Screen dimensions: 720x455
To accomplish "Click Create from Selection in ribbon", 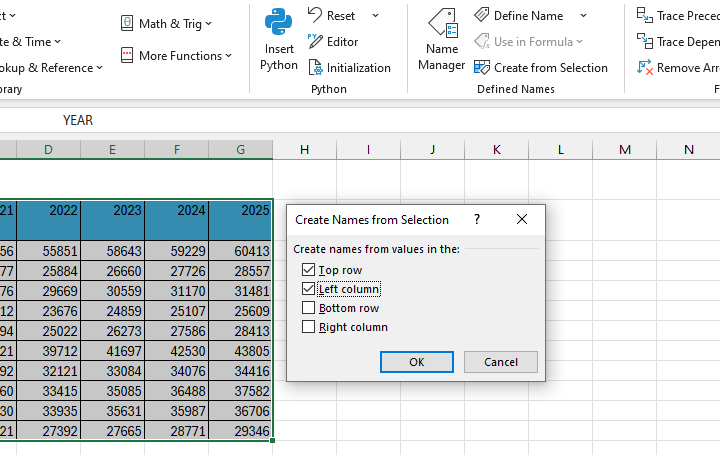I will (x=540, y=67).
